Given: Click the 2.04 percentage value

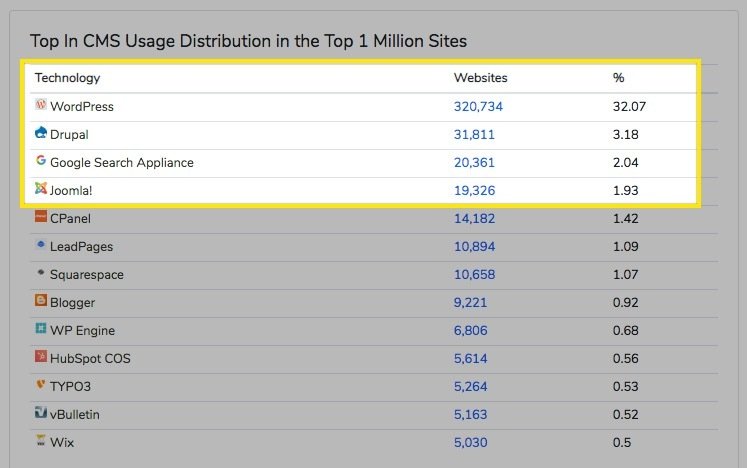Looking at the screenshot, I should [x=626, y=163].
